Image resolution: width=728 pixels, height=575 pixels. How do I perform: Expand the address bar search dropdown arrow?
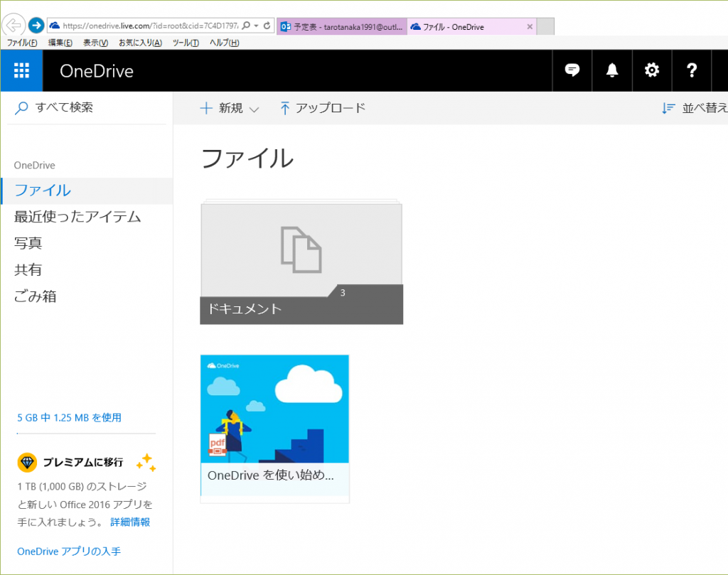(255, 26)
